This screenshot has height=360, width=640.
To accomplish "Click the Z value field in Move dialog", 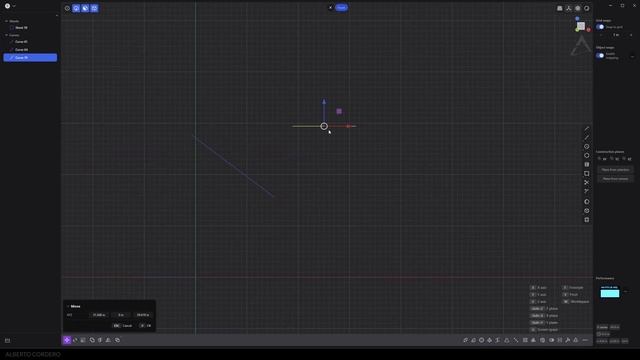I will coord(143,315).
